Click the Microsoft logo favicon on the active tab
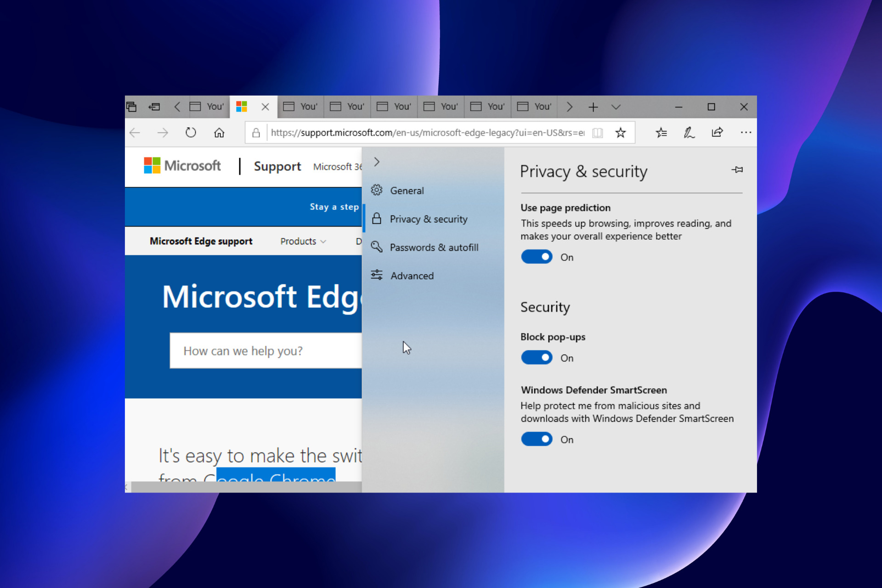882x588 pixels. [242, 107]
